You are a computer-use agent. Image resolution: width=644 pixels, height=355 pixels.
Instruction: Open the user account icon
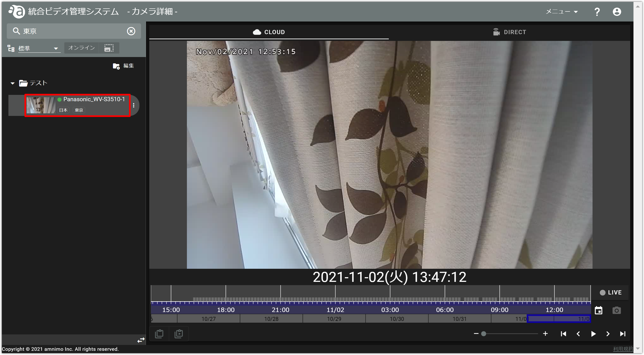(616, 11)
